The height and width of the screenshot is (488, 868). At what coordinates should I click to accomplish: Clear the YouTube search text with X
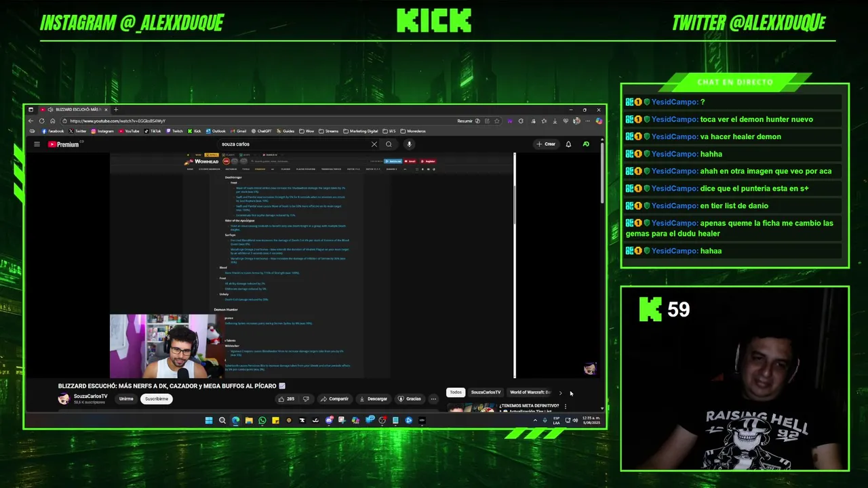[x=374, y=144]
